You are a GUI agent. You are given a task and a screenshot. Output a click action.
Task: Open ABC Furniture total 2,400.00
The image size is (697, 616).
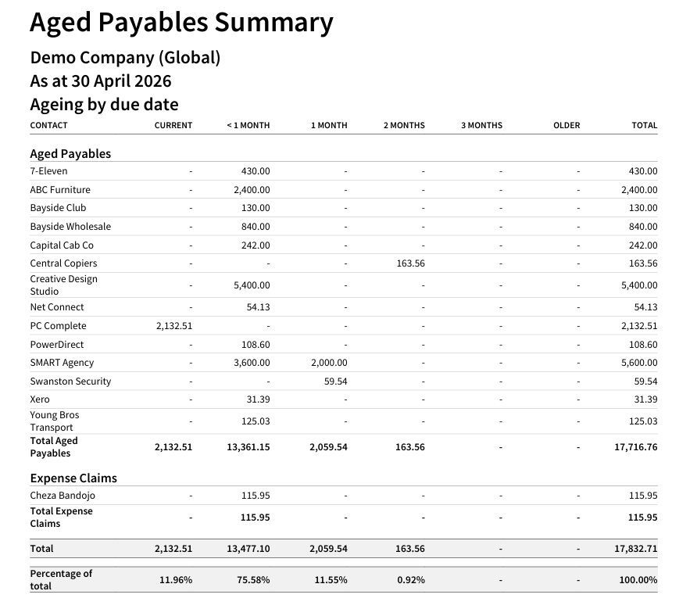click(639, 190)
